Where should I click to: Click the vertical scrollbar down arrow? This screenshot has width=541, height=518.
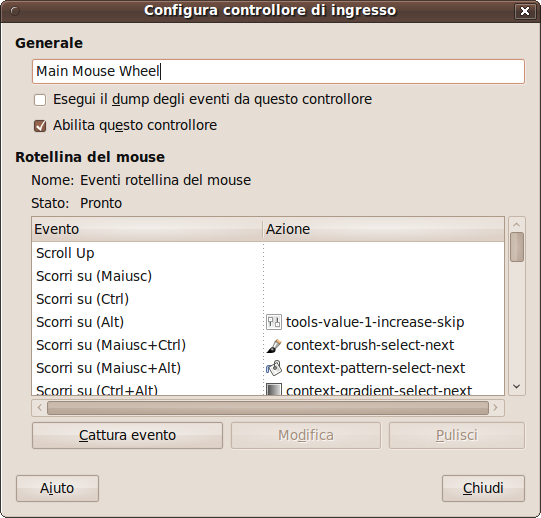pos(517,387)
